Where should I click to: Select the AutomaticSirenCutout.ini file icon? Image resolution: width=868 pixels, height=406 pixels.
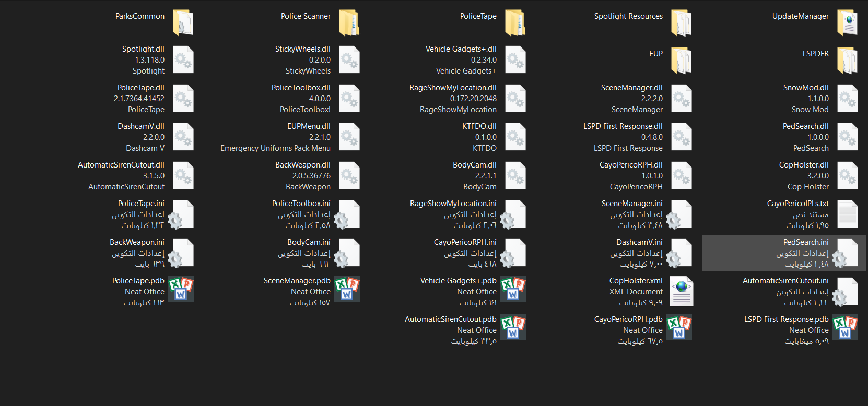846,292
